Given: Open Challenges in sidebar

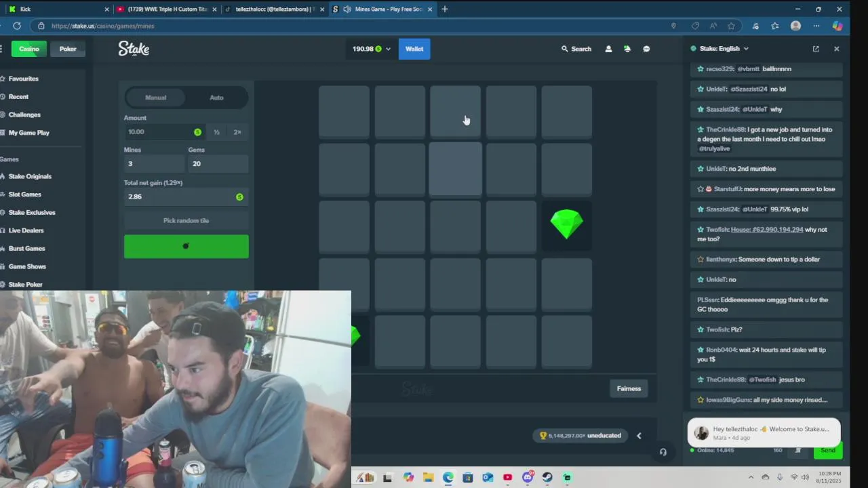Looking at the screenshot, I should 24,115.
